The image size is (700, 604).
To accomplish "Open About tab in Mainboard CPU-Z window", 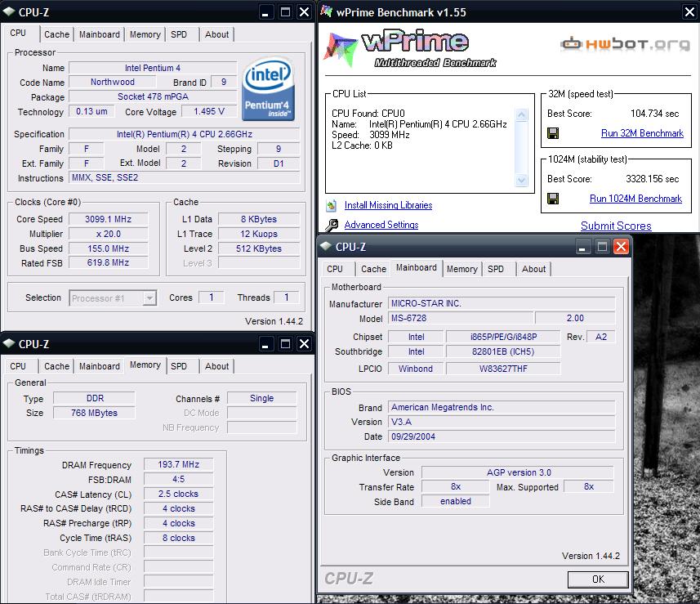I will [x=534, y=269].
